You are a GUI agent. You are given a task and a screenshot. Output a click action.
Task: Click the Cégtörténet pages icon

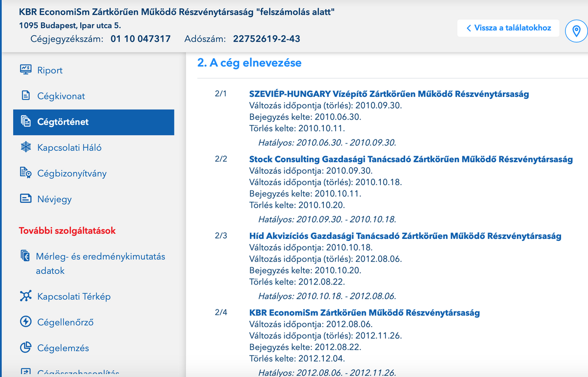[x=25, y=121]
